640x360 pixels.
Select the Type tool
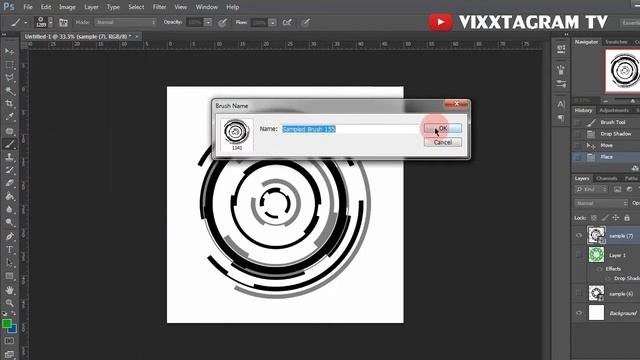click(x=9, y=249)
